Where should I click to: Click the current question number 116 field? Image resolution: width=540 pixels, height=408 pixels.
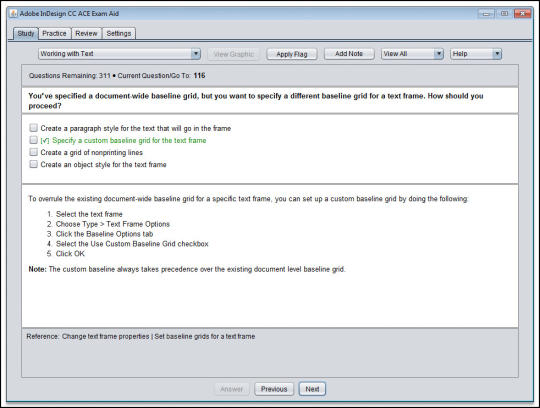[199, 75]
